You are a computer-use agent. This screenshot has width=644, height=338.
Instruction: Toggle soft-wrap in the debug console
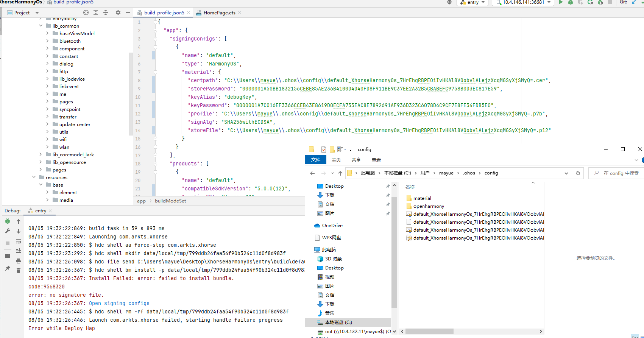pos(19,241)
